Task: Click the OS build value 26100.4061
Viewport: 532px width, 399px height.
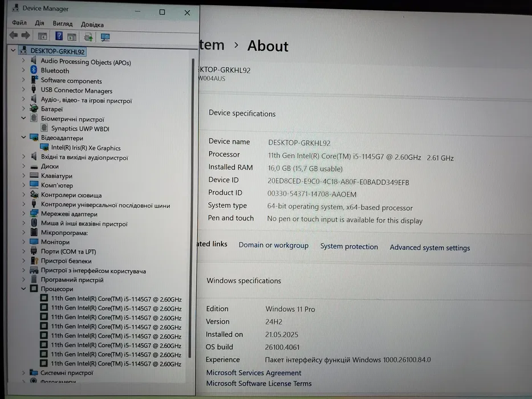Action: [282, 347]
